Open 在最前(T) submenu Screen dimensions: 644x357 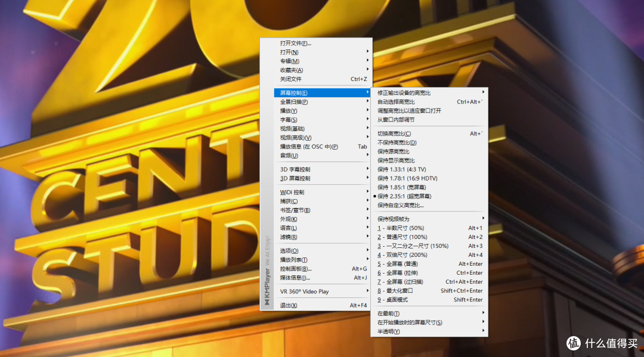429,313
